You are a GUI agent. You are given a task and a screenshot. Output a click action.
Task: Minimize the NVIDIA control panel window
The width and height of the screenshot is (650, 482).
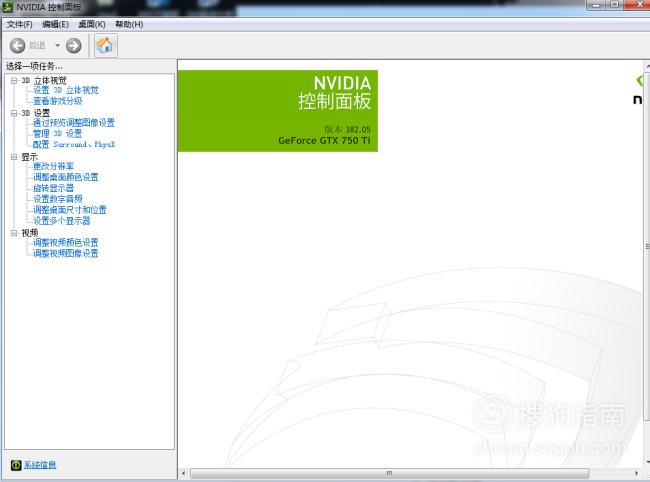click(x=597, y=5)
